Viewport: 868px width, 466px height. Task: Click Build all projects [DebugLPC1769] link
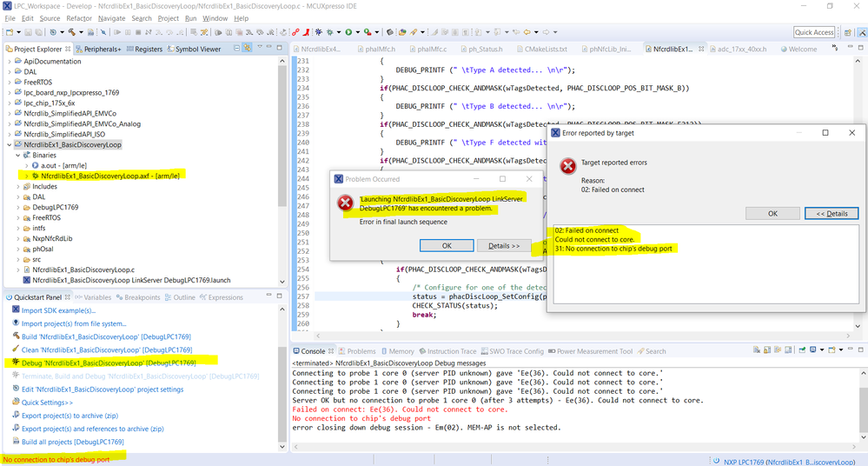[72, 442]
